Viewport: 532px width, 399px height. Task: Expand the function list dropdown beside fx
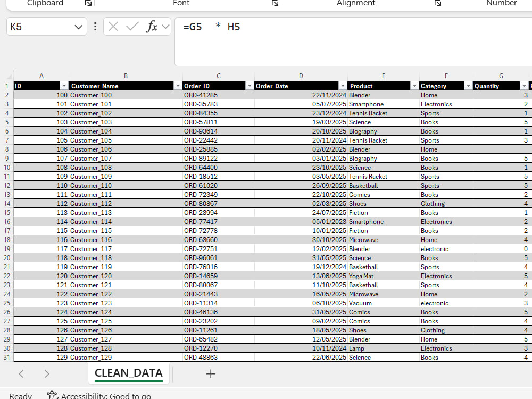coord(165,27)
